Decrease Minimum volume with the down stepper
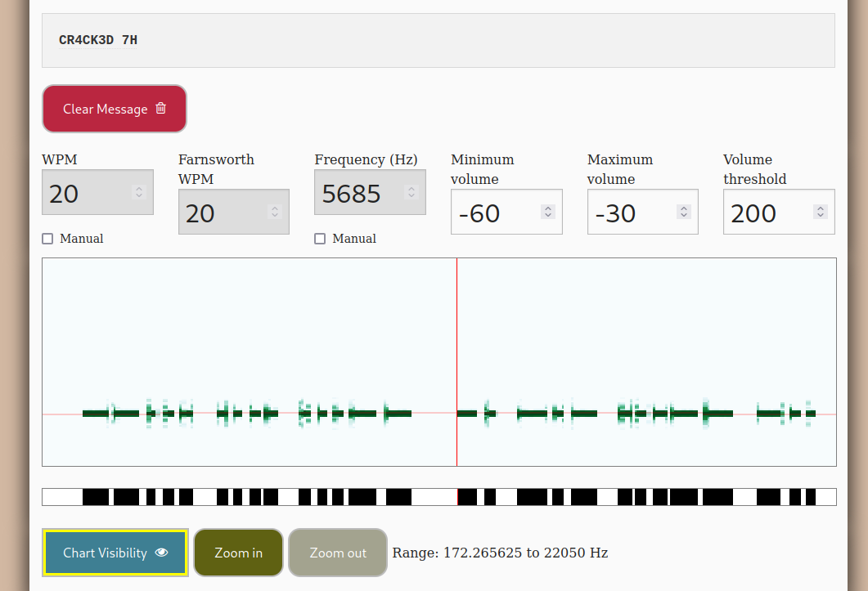This screenshot has width=868, height=591. coord(548,215)
